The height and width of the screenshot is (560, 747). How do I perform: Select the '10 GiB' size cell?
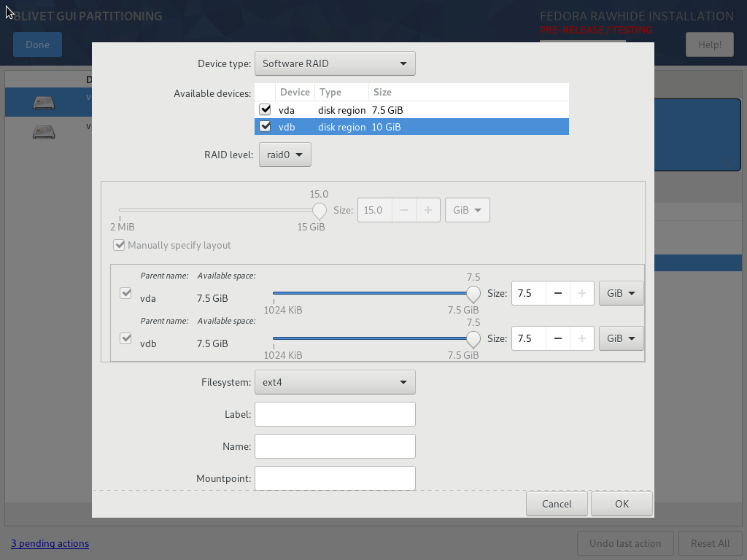[387, 127]
